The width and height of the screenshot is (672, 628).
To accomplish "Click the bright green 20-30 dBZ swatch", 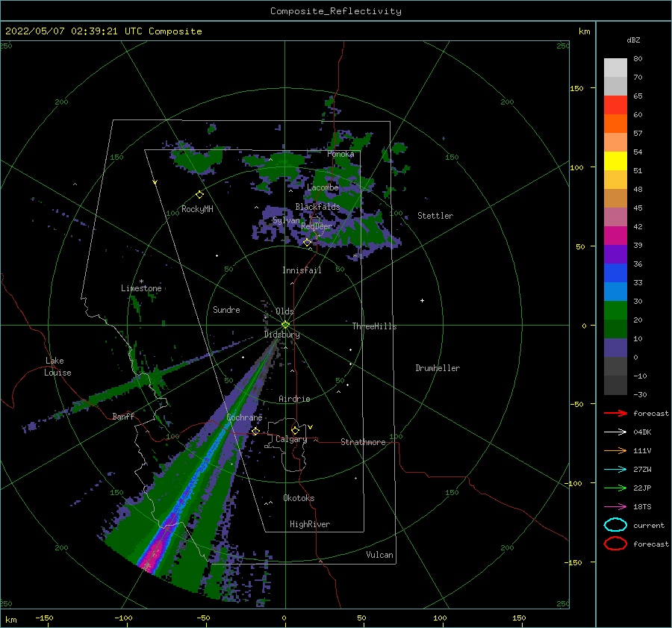I will click(615, 311).
